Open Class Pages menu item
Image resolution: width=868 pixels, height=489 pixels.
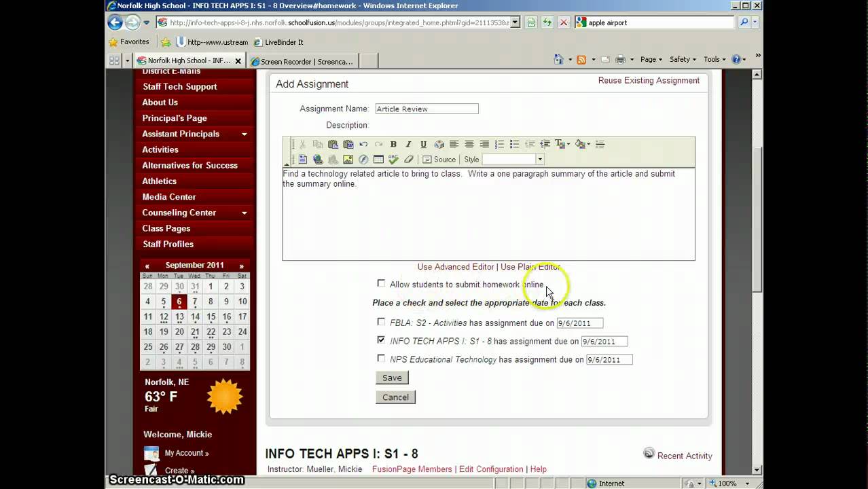coord(166,229)
